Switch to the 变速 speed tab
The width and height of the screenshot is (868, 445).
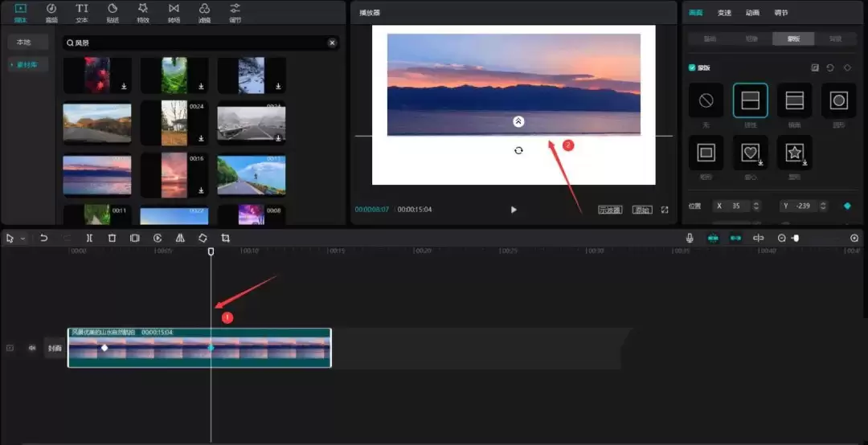point(724,12)
